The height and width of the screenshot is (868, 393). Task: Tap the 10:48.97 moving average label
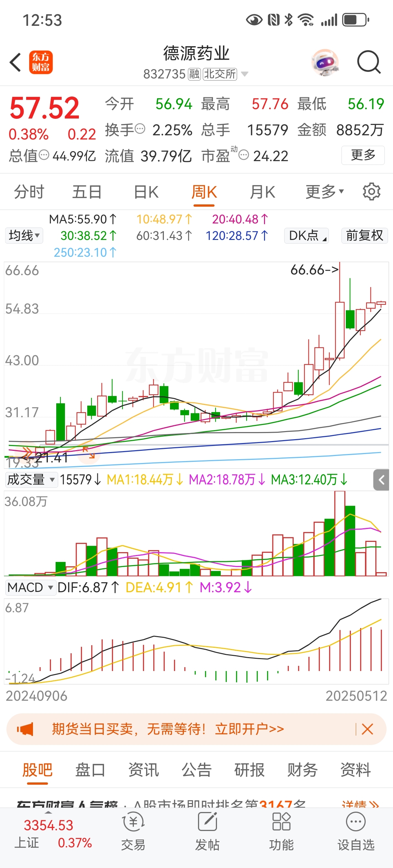(164, 219)
